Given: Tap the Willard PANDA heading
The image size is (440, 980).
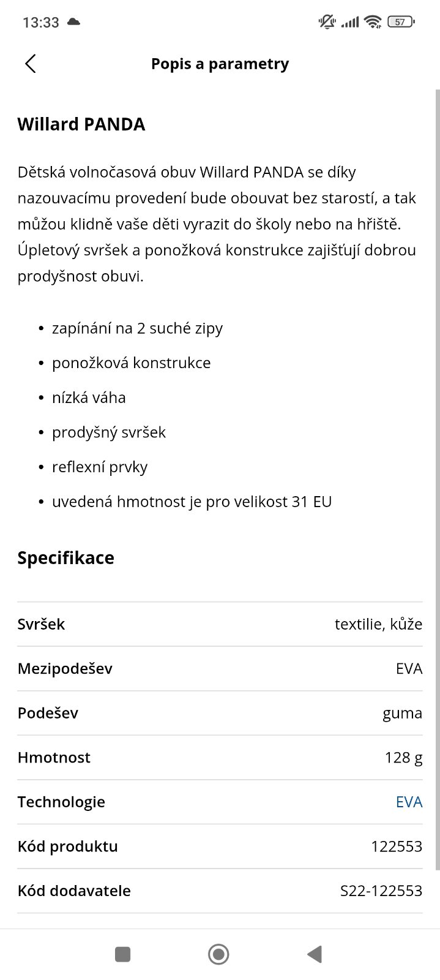Looking at the screenshot, I should click(81, 124).
